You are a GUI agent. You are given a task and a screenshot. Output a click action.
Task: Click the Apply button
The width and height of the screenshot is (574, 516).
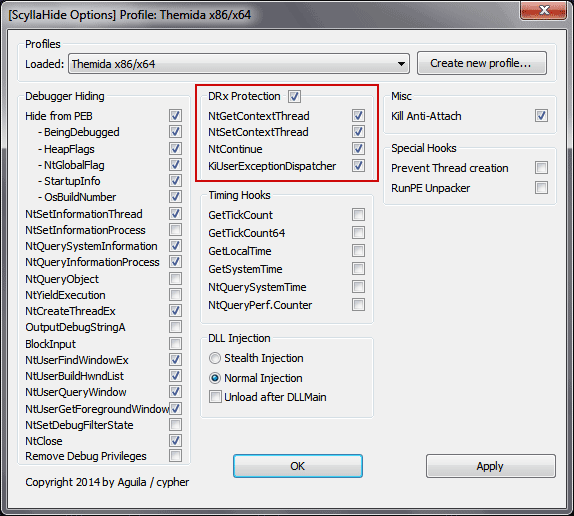pos(491,466)
